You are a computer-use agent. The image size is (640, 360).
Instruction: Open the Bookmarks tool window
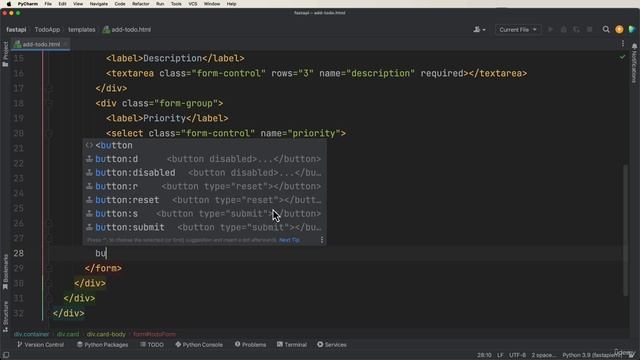(x=5, y=272)
